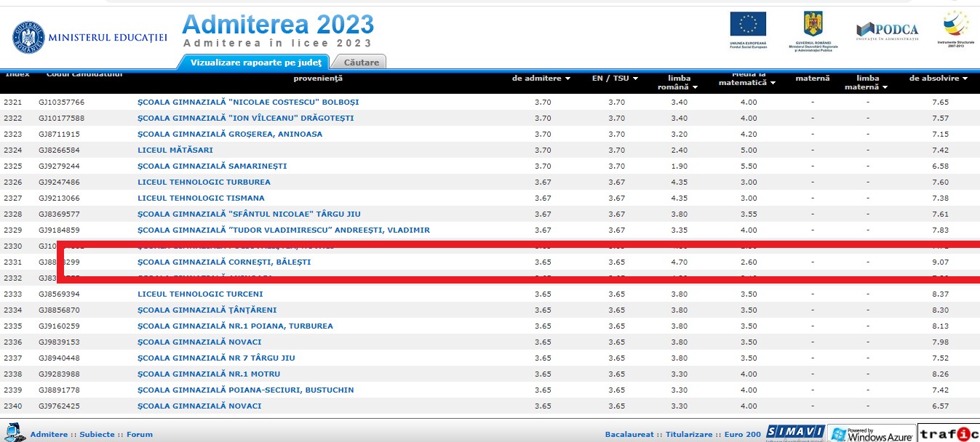Sort by 'de admitere' column arrow
The height and width of the screenshot is (442, 980).
[567, 79]
